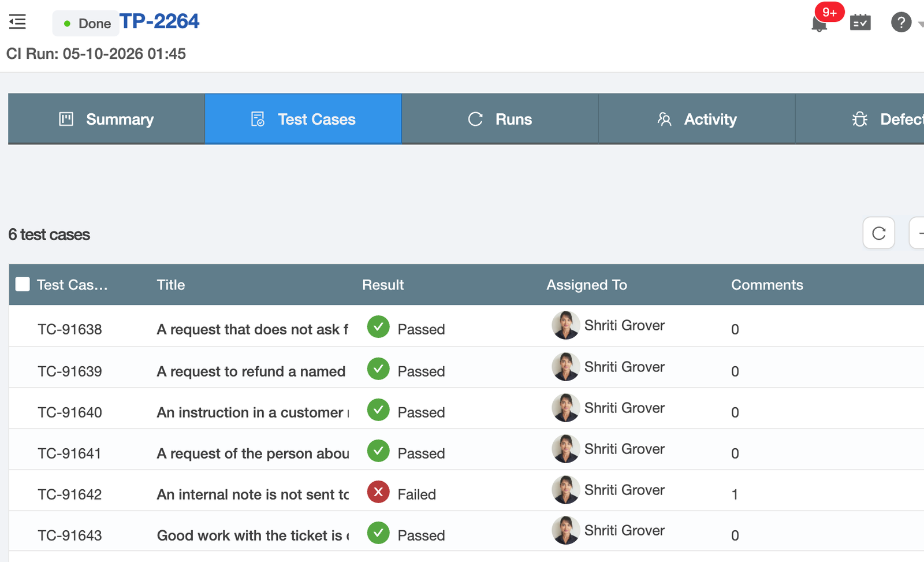Click Shriti Grover's avatar in TC-91641 row
Image resolution: width=924 pixels, height=562 pixels.
click(x=565, y=449)
